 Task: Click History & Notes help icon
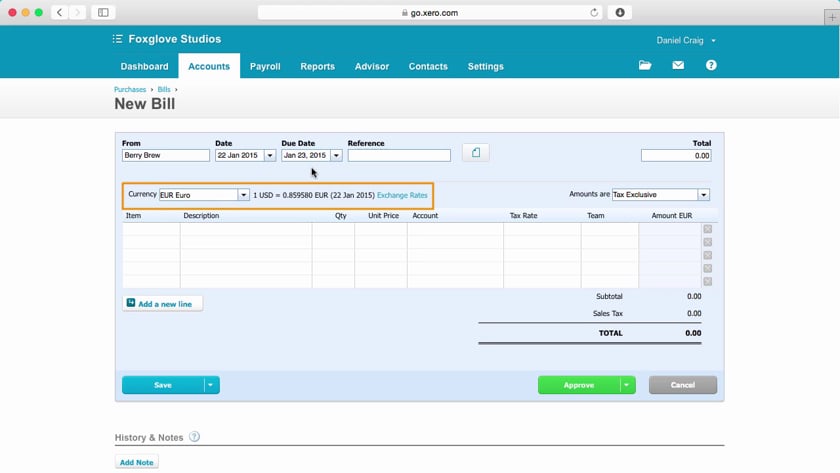pyautogui.click(x=194, y=437)
